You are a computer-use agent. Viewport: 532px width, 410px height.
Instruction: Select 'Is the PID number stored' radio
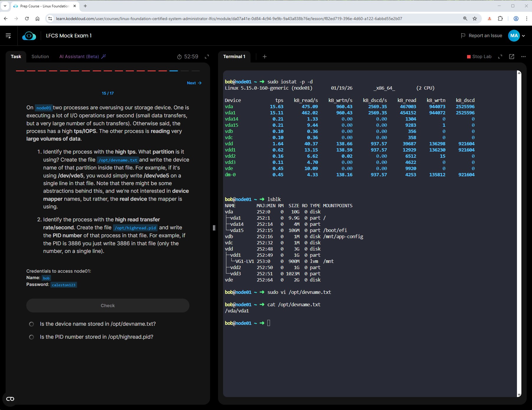click(31, 337)
